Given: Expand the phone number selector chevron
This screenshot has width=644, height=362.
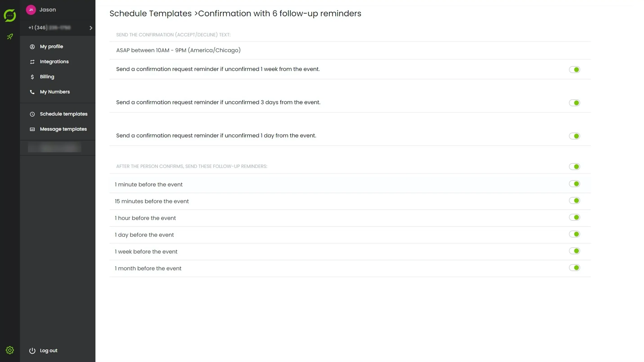Looking at the screenshot, I should tap(91, 28).
